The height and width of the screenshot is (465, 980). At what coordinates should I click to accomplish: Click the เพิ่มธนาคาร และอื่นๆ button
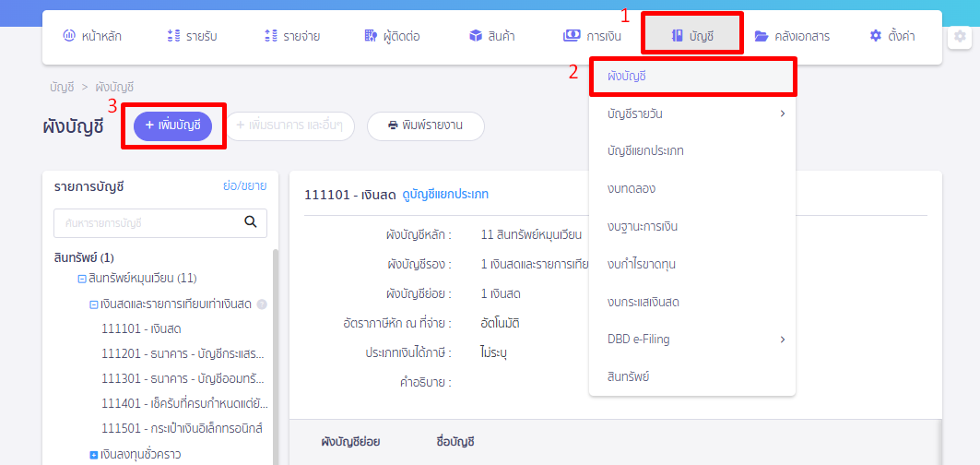coord(290,125)
